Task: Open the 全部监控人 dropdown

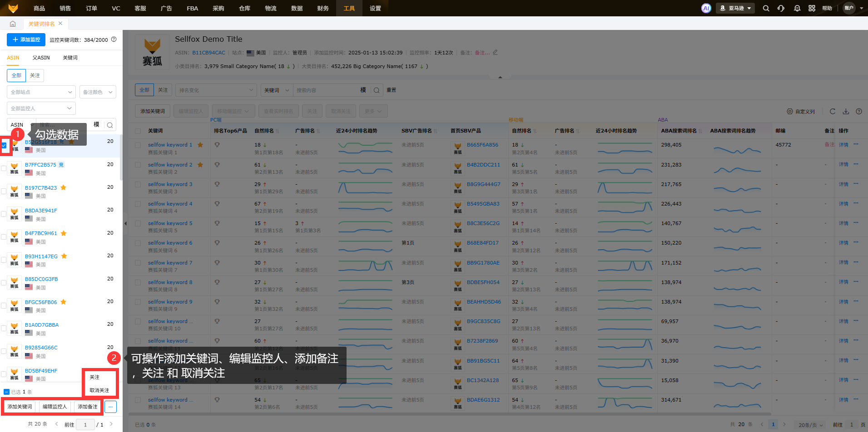Action: pyautogui.click(x=41, y=108)
